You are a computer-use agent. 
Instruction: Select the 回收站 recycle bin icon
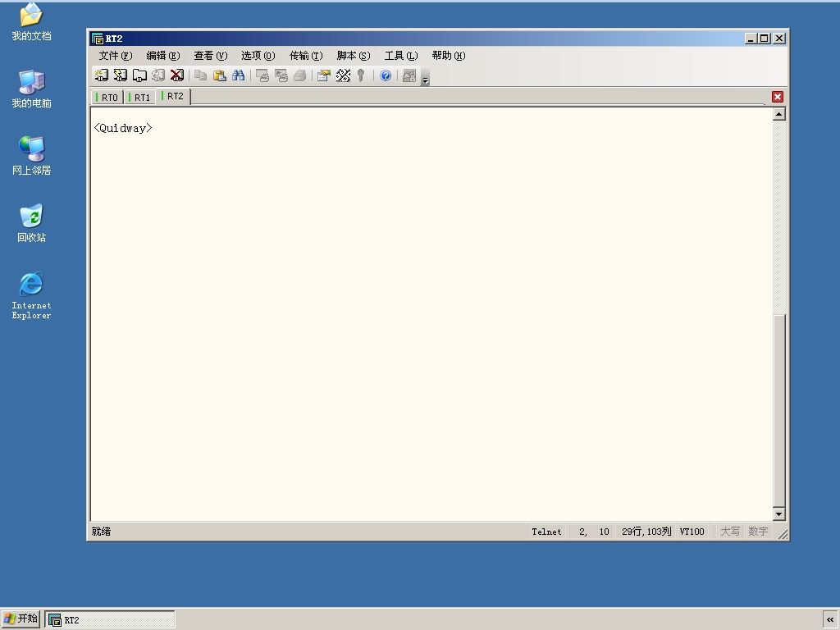32,223
